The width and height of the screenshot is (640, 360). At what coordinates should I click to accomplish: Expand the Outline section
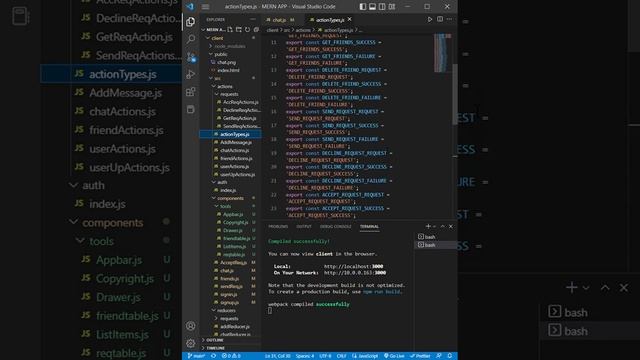231,340
